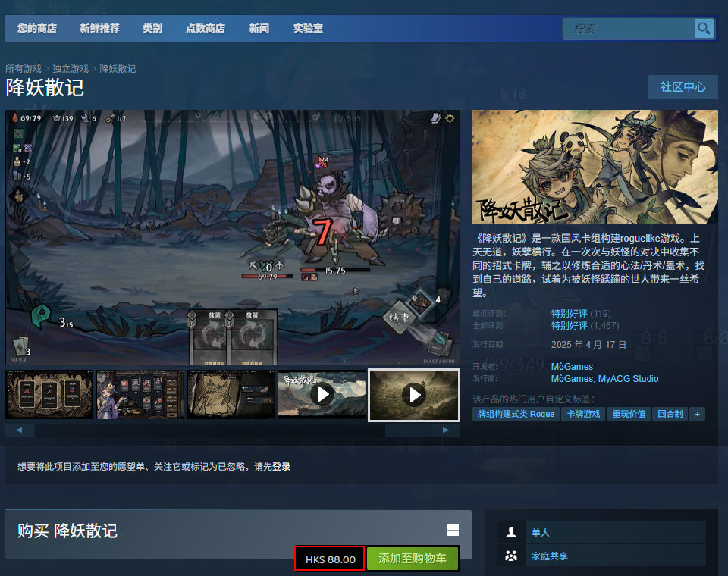Click the 单人 (single-player) category icon
728x576 pixels.
pos(513,532)
